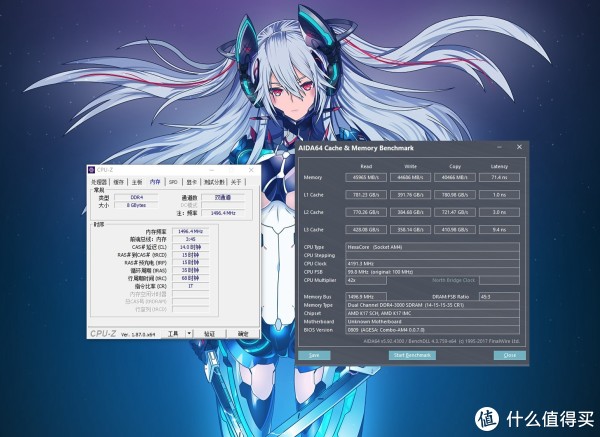
Task: Click the 双通道 channel count value
Action: click(223, 197)
